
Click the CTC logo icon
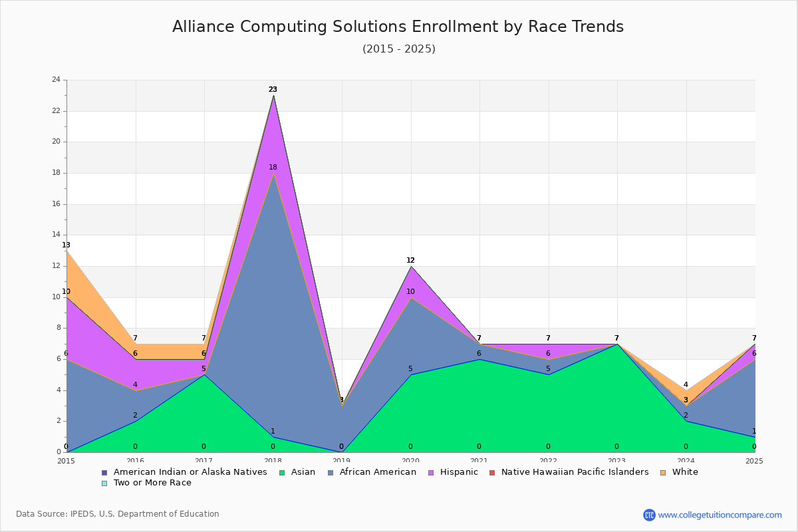[x=649, y=515]
